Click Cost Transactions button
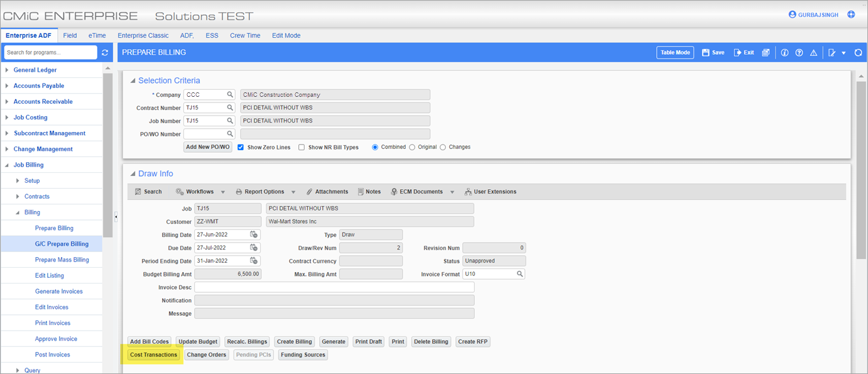Image resolution: width=868 pixels, height=374 pixels. point(154,355)
